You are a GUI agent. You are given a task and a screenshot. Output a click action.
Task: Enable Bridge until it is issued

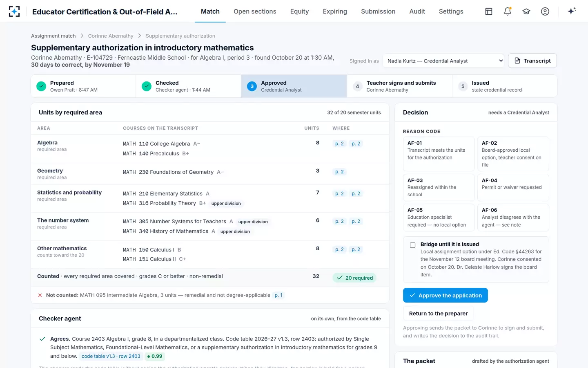point(412,245)
